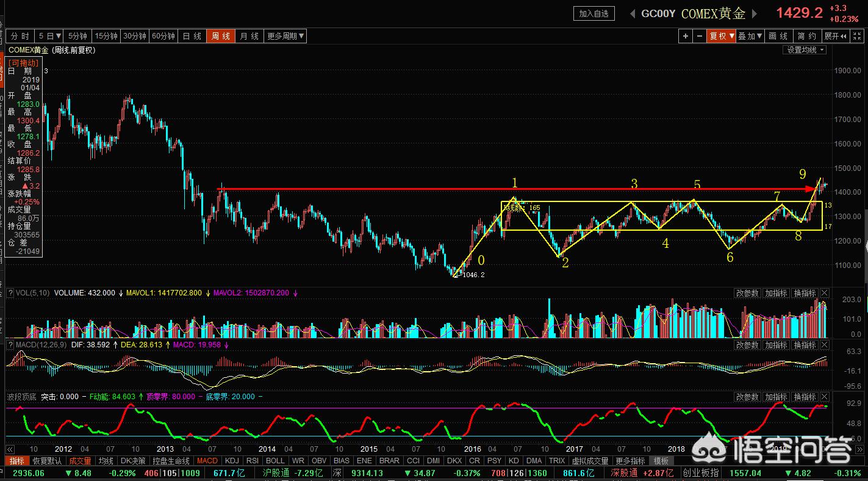Open help question mark on VOL panel
The image size is (868, 481).
point(10,294)
